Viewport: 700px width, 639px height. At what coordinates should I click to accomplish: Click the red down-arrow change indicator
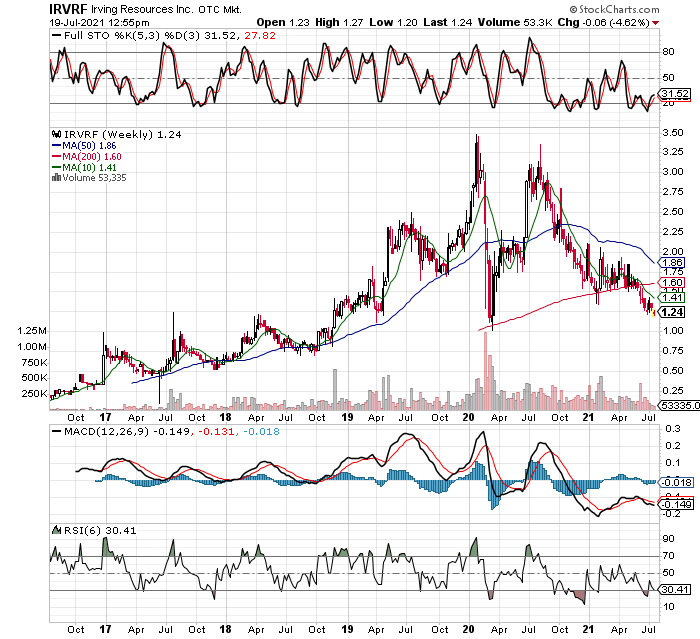click(x=655, y=23)
